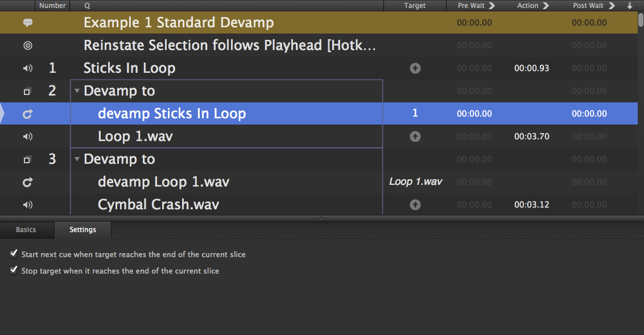644x335 pixels.
Task: Click the group icon of cue 3
Action: [x=27, y=159]
